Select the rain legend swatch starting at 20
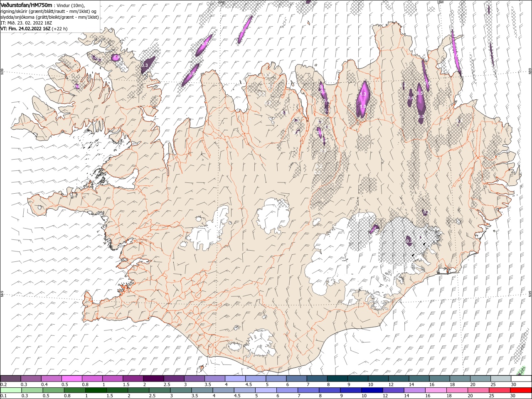 [x=478, y=390]
